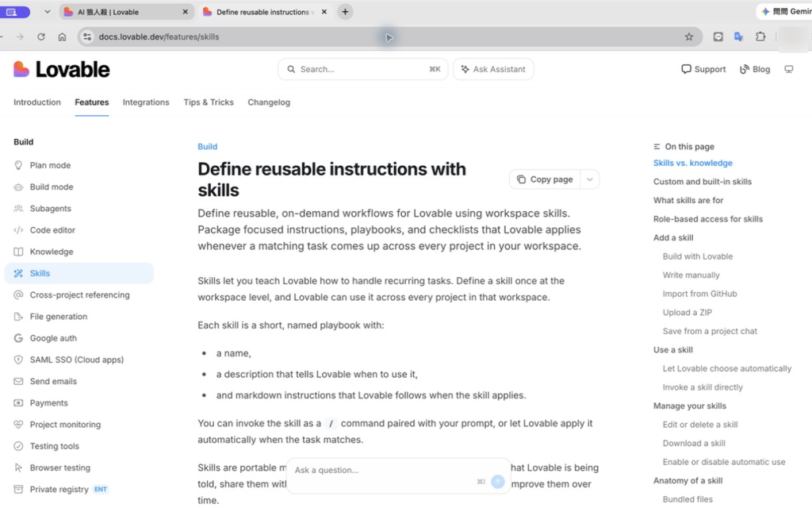The image size is (812, 508).
Task: Open the browser extensions puzzle icon
Action: [760, 37]
